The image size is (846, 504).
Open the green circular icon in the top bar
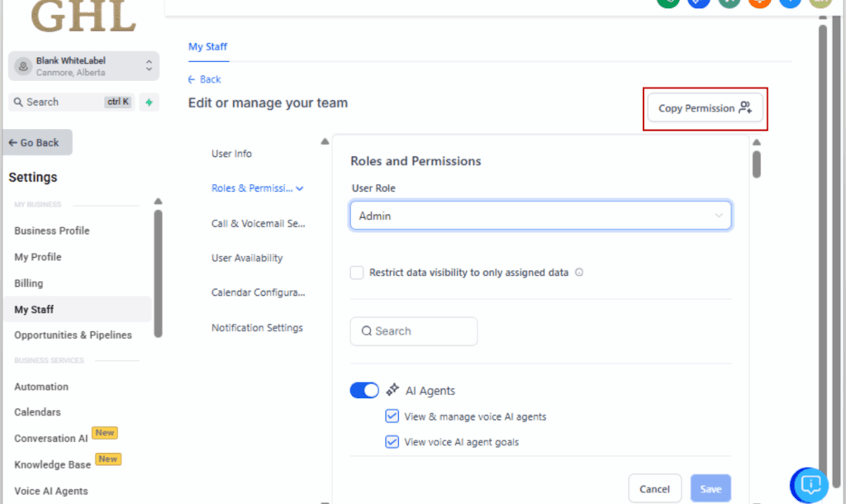(668, 3)
